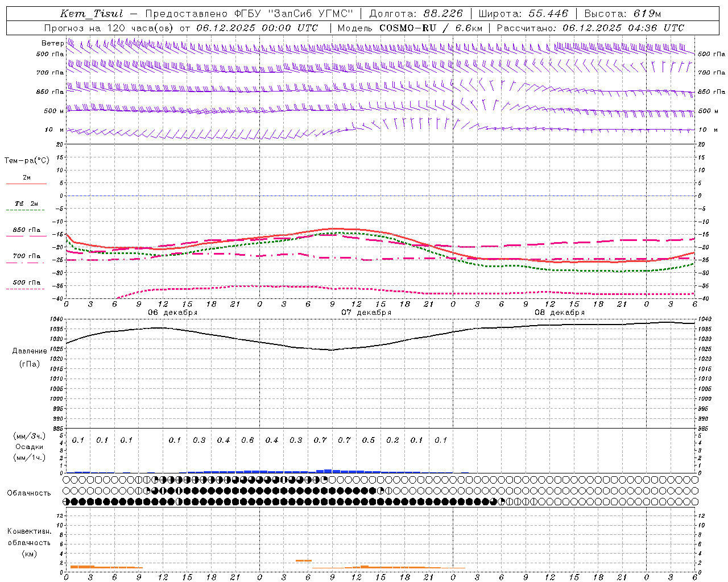Image resolution: width=728 pixels, height=582 pixels.
Task: Click the Ветер wind panel label
Action: [52, 43]
